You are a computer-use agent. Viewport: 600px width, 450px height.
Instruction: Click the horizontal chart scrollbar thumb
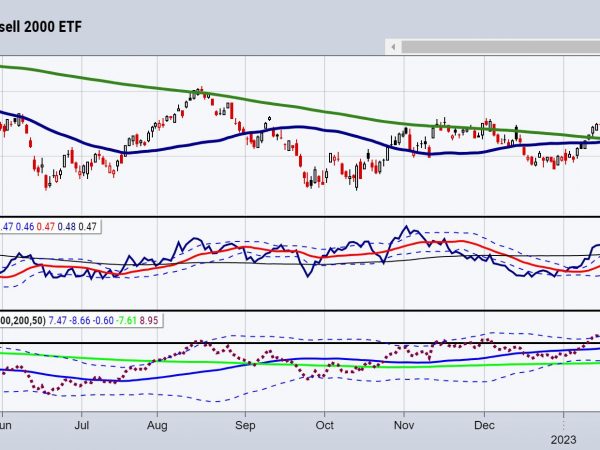tap(501, 47)
